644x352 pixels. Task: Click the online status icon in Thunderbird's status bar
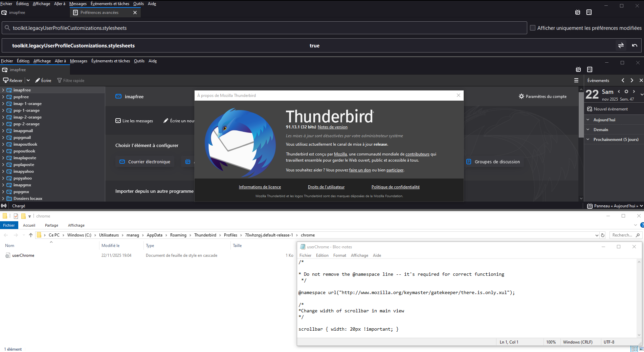4,206
